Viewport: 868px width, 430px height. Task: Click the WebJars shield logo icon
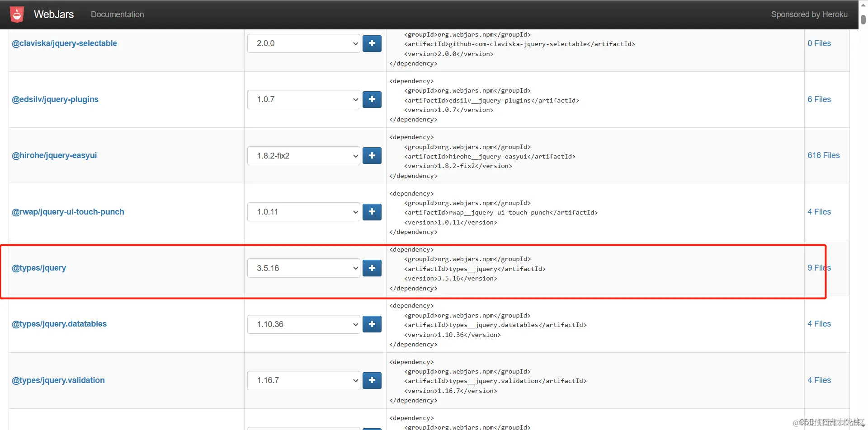[x=17, y=14]
